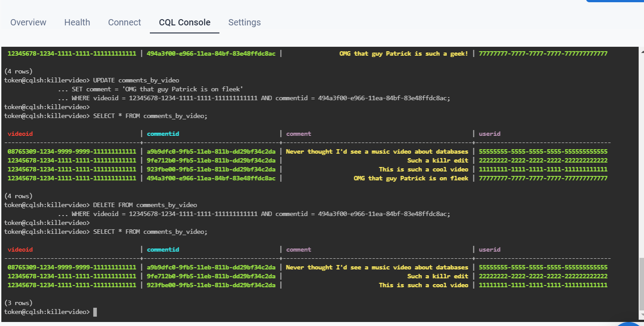644x326 pixels.
Task: Click the '(3 rows)' result text
Action: tap(18, 303)
